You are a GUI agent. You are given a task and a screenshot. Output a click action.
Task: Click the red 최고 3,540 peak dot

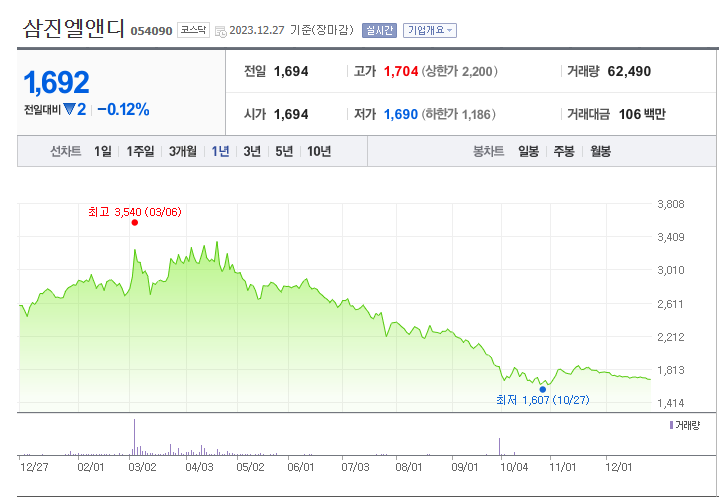(134, 222)
